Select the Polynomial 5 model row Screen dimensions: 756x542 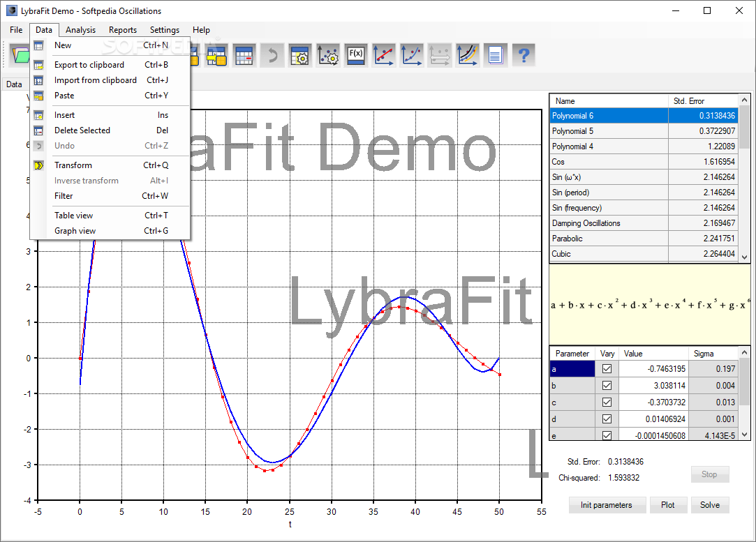(644, 131)
